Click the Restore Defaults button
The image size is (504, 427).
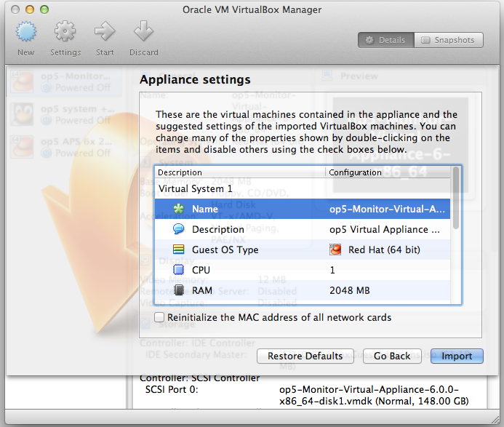[x=305, y=356]
